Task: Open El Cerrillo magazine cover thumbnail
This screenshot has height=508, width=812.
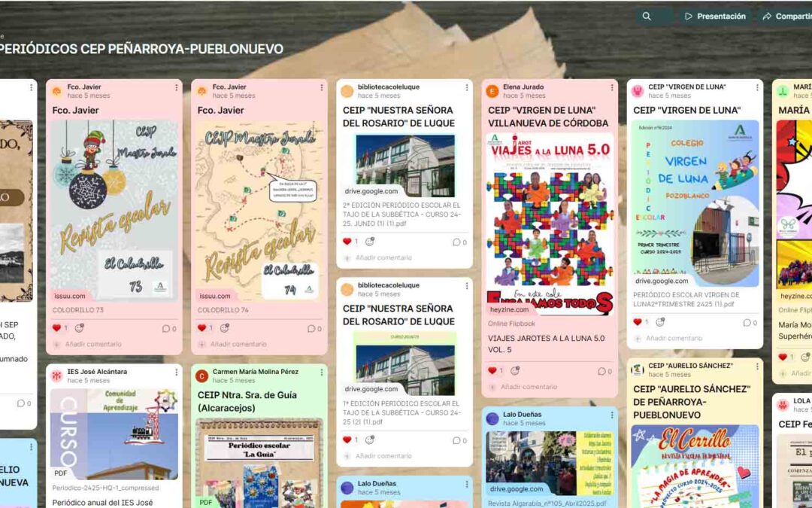Action: pyautogui.click(x=695, y=467)
